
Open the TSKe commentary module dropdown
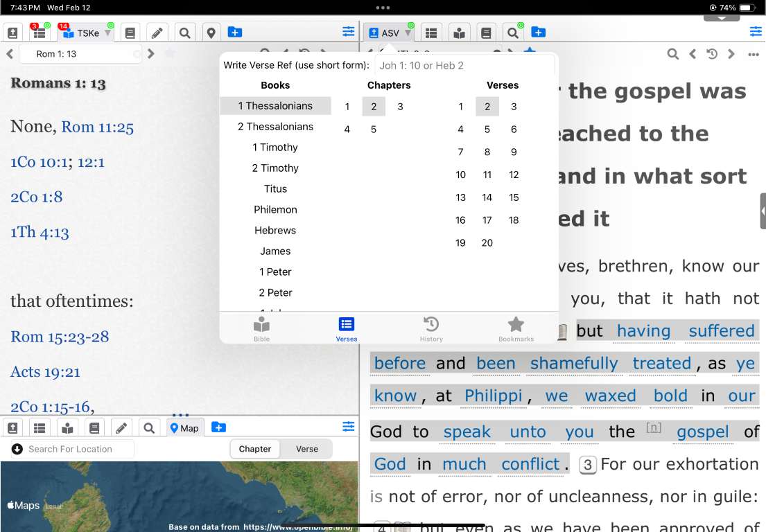pyautogui.click(x=107, y=33)
